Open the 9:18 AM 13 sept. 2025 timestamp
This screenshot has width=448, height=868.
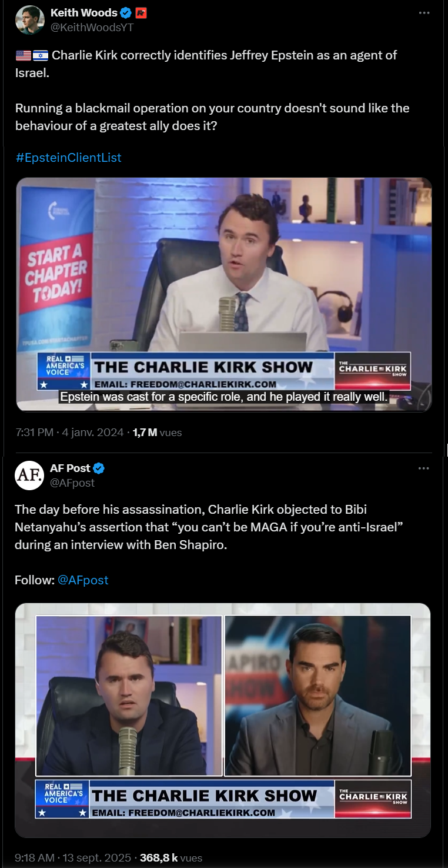click(x=73, y=858)
